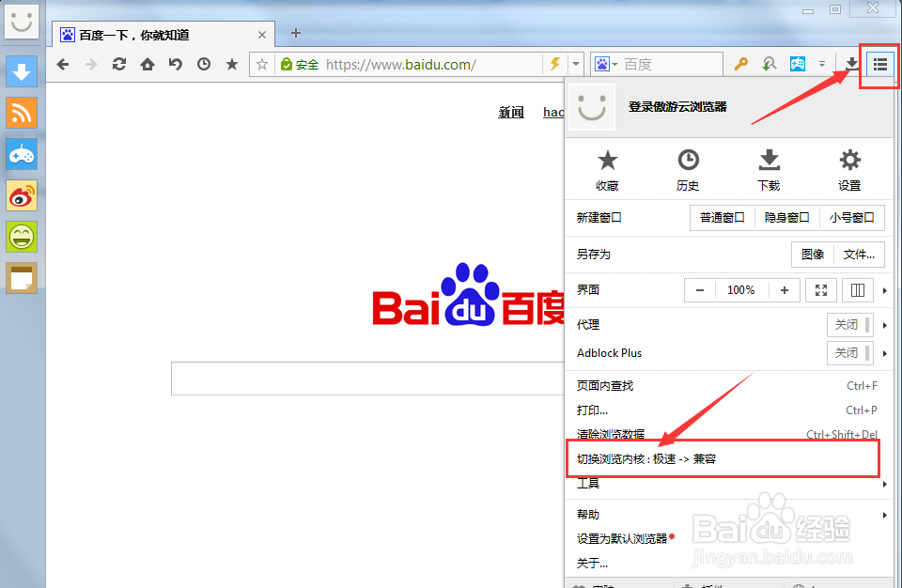The height and width of the screenshot is (588, 902).
Task: Toggle the lightning speed mode in the address bar
Action: coord(555,64)
